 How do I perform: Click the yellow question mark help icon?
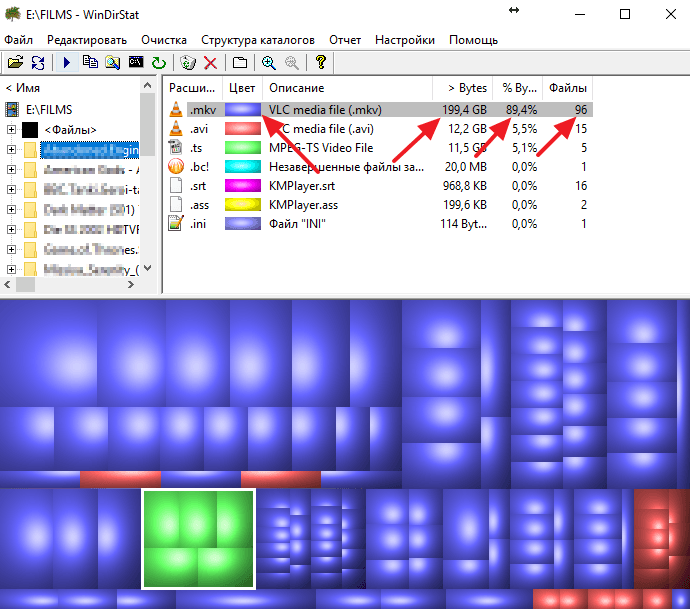click(320, 63)
